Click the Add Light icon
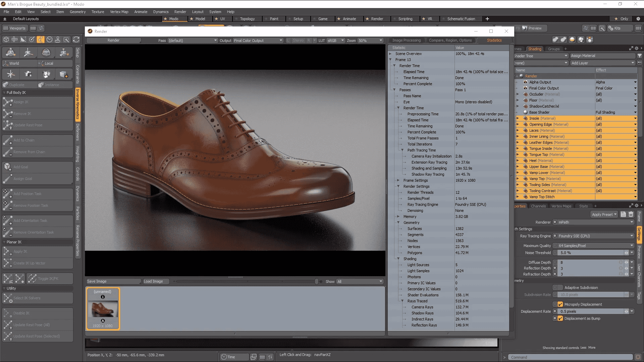This screenshot has width=644, height=362. 46,74
